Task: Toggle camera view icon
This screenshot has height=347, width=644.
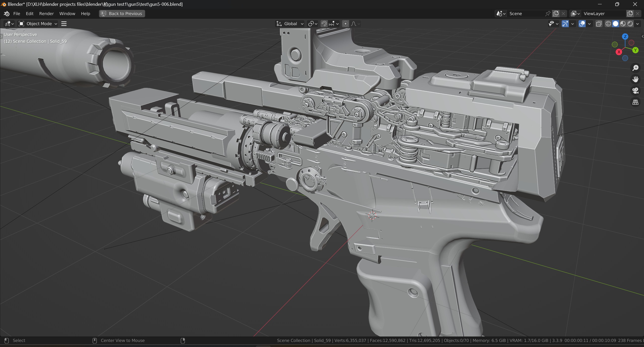Action: 635,91
